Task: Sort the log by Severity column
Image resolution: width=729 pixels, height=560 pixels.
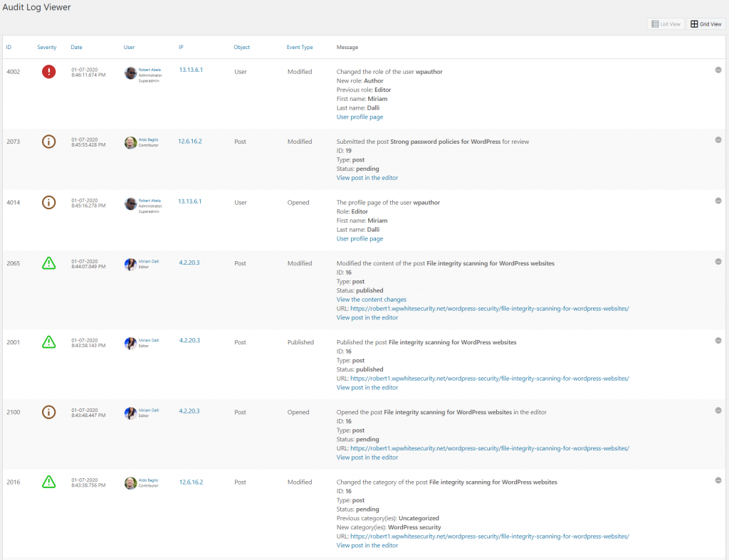Action: [x=47, y=48]
